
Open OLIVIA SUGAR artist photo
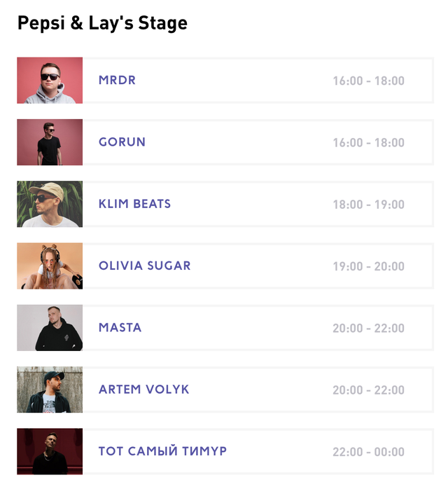[x=50, y=266]
